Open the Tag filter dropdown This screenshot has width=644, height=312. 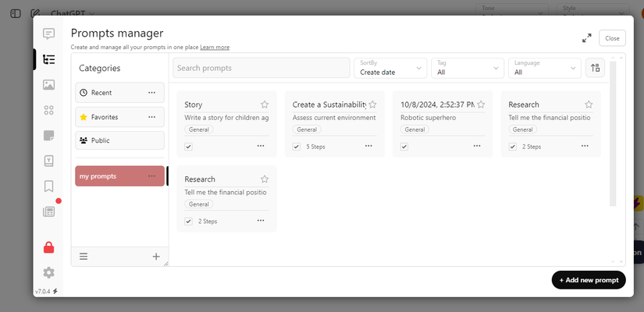pyautogui.click(x=468, y=68)
